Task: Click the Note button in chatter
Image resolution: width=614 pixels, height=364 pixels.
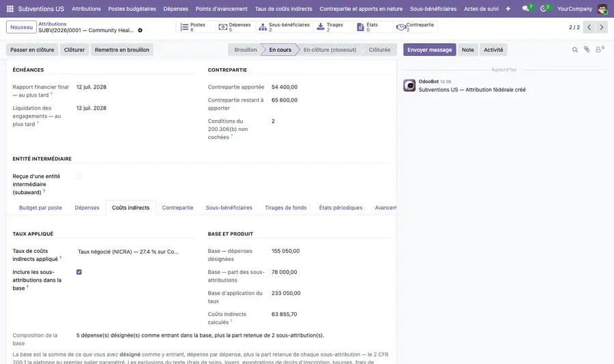Action: (467, 50)
